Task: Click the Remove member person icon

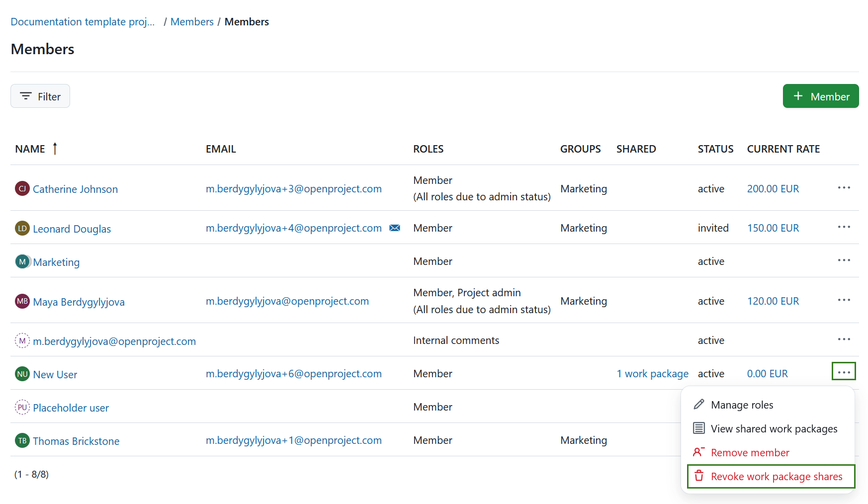Action: coord(699,452)
